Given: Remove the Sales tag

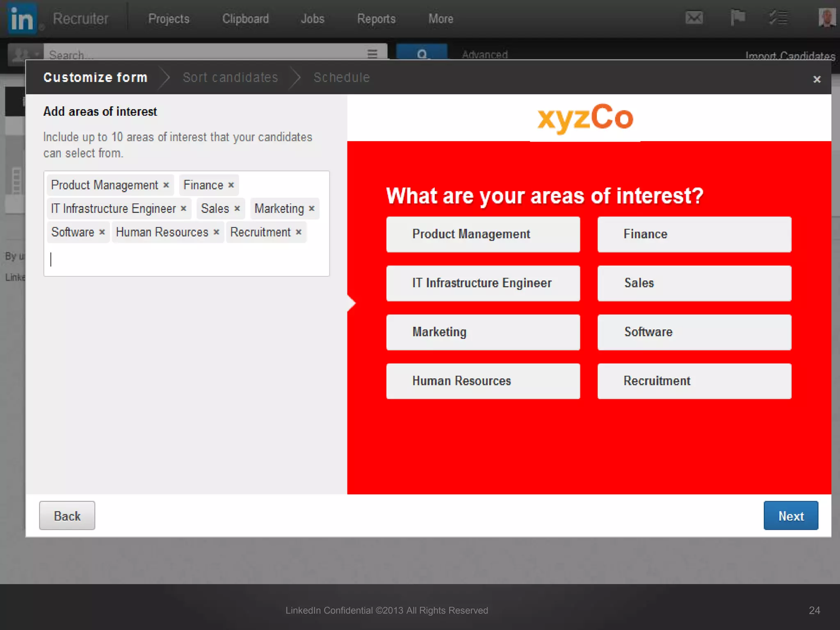Looking at the screenshot, I should pos(237,209).
